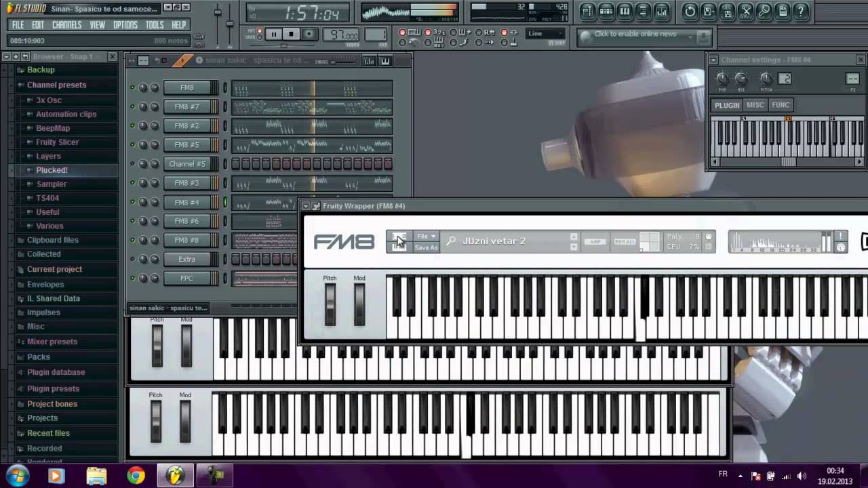Click Save As in FM8
The height and width of the screenshot is (488, 868).
(x=426, y=247)
